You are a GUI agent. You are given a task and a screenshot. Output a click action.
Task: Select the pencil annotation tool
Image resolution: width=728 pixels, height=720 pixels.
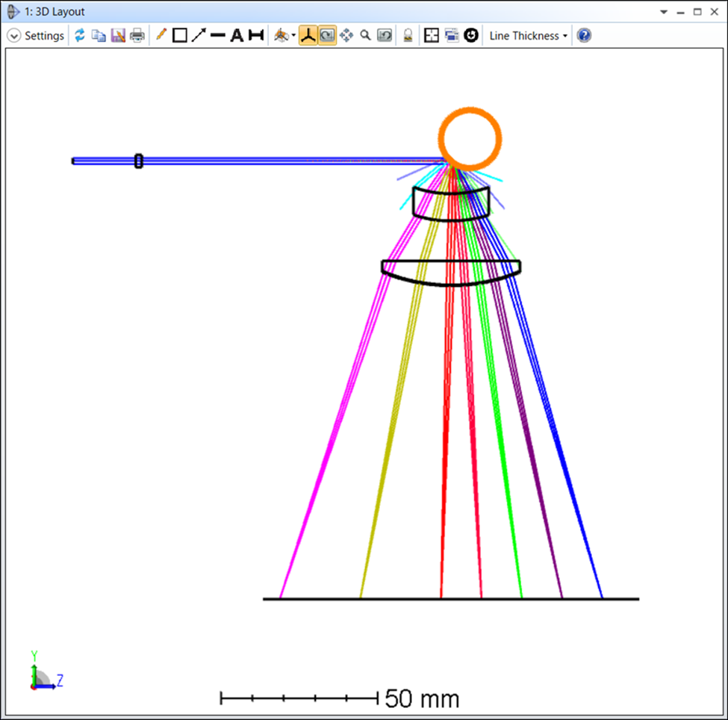pos(161,35)
